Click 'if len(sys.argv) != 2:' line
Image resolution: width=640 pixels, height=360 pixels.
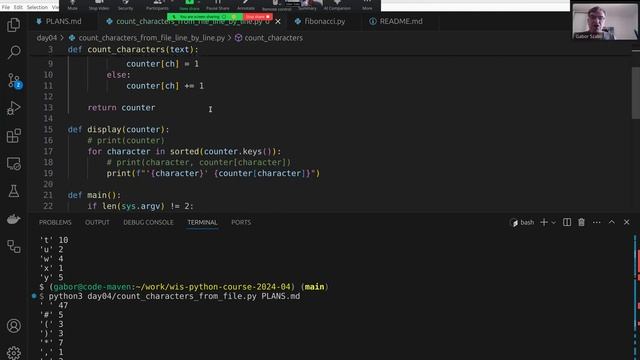tap(140, 206)
